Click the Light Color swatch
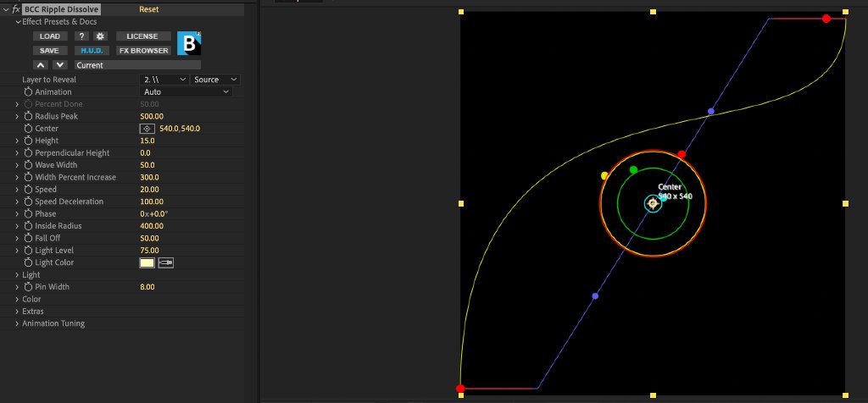Screen dimensions: 868x403 click(147, 262)
